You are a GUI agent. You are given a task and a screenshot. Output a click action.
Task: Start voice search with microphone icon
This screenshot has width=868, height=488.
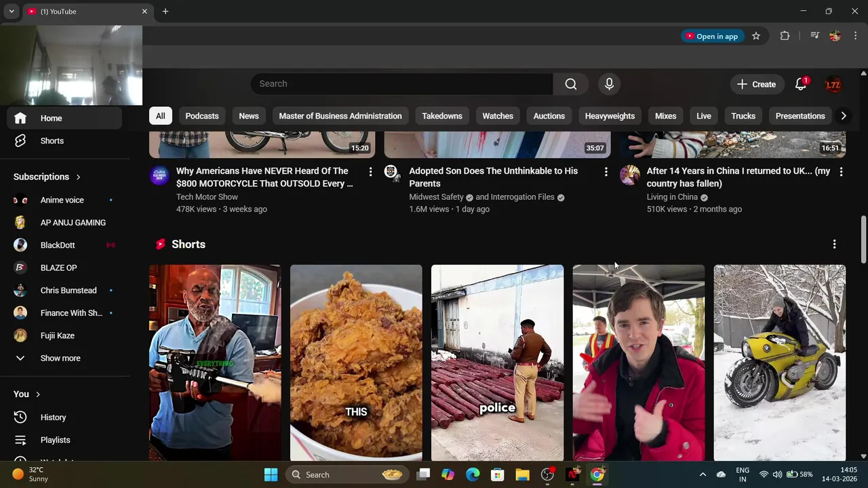click(x=609, y=84)
